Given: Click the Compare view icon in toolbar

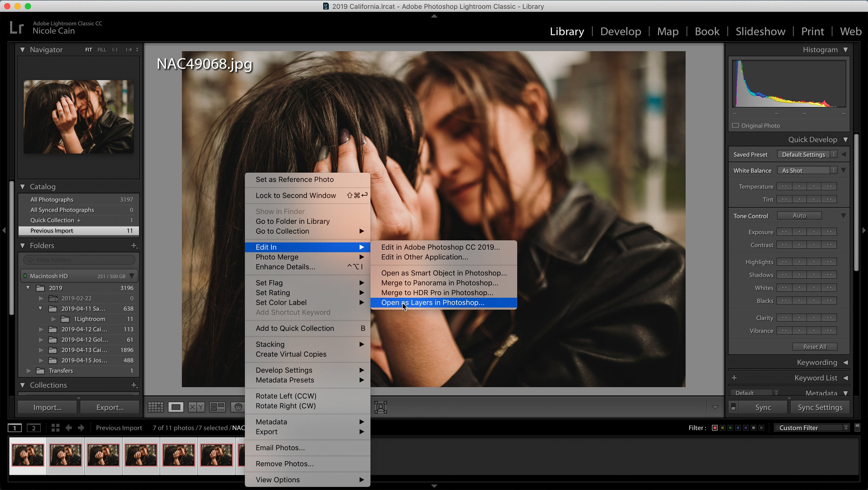Looking at the screenshot, I should 195,407.
